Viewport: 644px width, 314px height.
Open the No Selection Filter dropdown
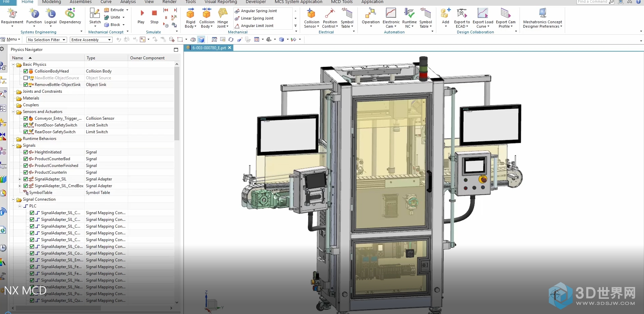pyautogui.click(x=47, y=40)
